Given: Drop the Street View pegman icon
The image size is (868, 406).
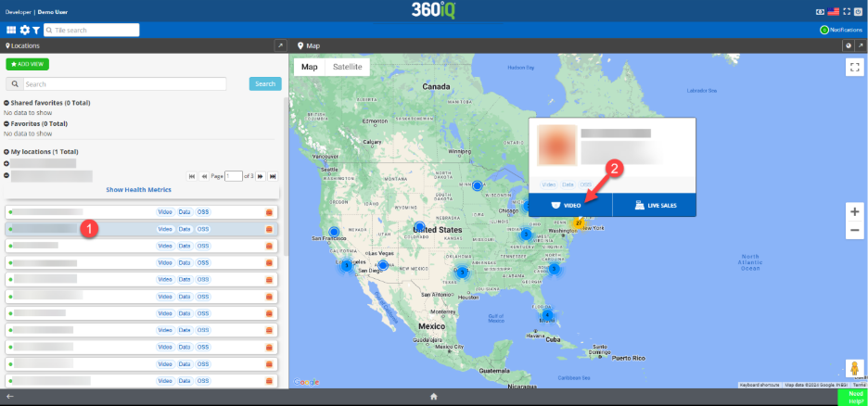Looking at the screenshot, I should (x=854, y=369).
